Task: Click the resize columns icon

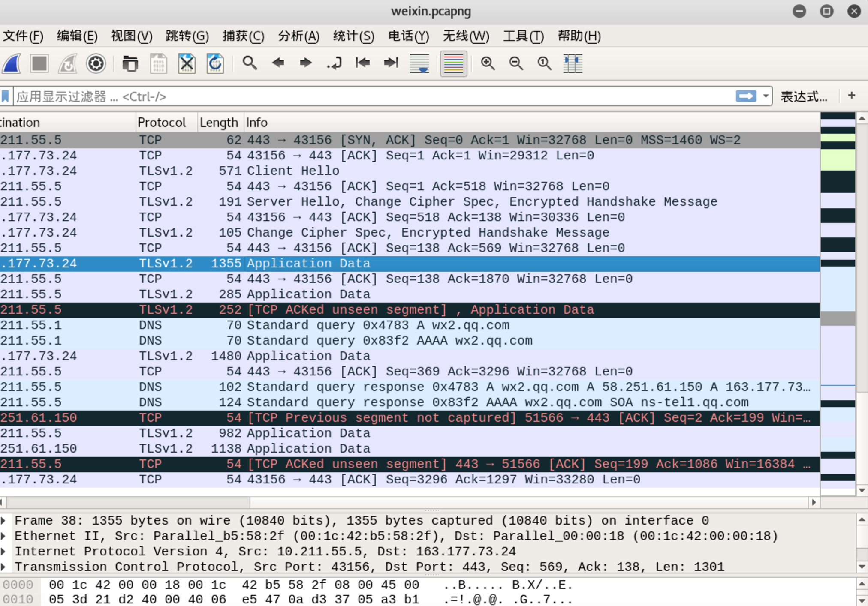Action: click(573, 63)
